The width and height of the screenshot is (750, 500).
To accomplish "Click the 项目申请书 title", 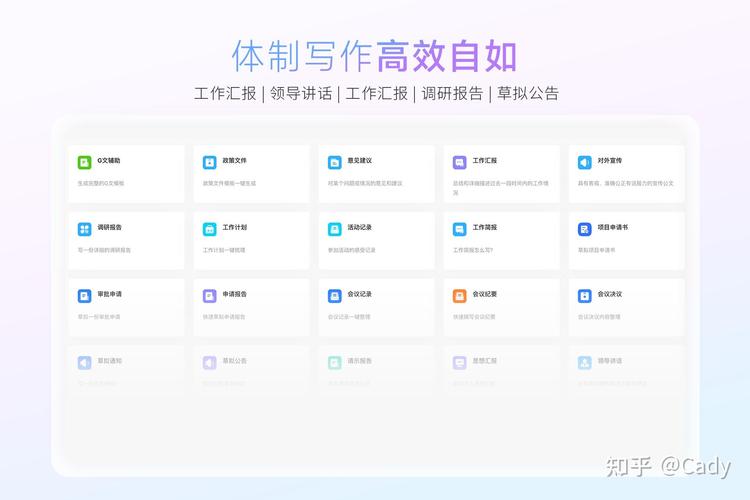I will point(613,227).
